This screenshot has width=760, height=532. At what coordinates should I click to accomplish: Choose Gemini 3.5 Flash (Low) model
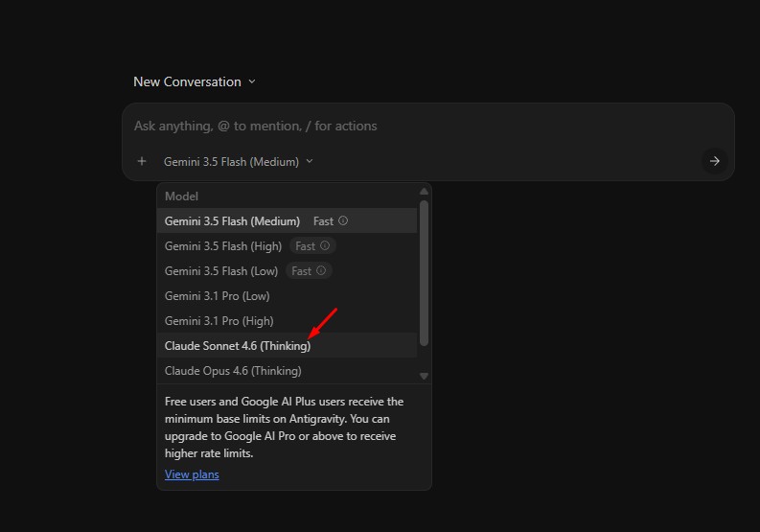[x=287, y=270]
